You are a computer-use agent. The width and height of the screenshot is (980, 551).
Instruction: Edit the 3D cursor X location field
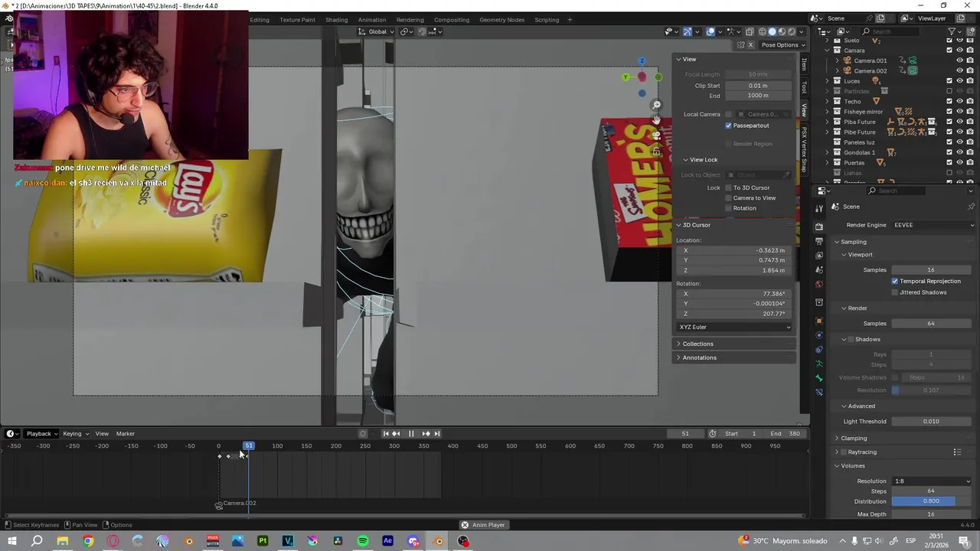click(734, 250)
